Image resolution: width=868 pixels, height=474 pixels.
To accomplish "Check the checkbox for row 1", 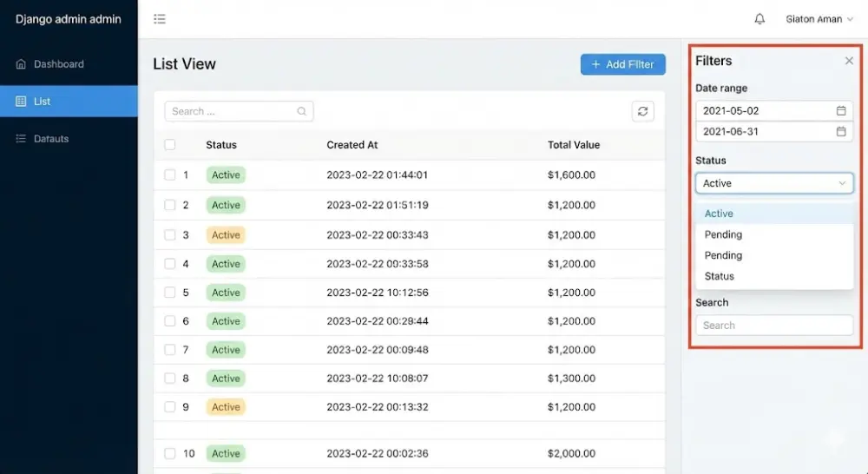I will [170, 175].
